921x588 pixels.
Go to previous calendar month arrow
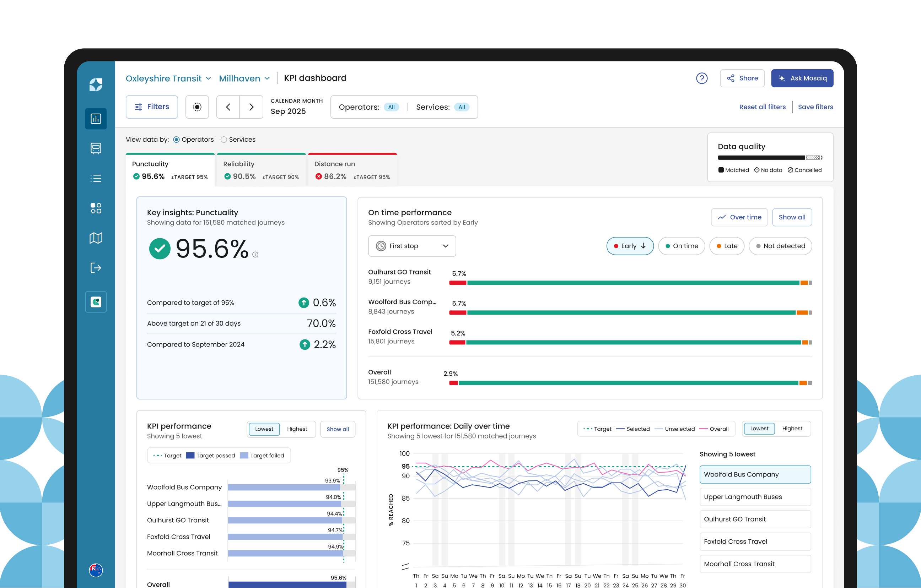click(x=228, y=107)
